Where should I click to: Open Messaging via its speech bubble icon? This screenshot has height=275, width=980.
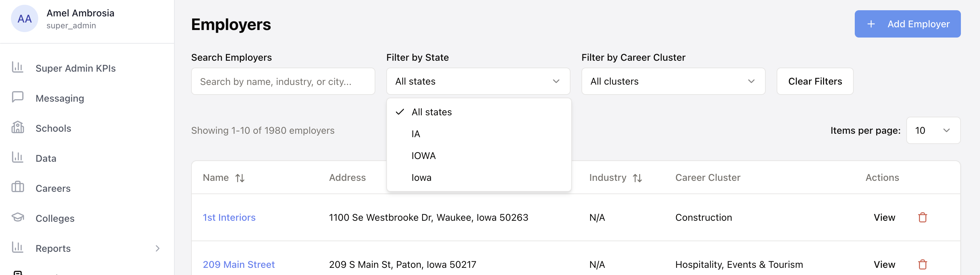tap(17, 97)
